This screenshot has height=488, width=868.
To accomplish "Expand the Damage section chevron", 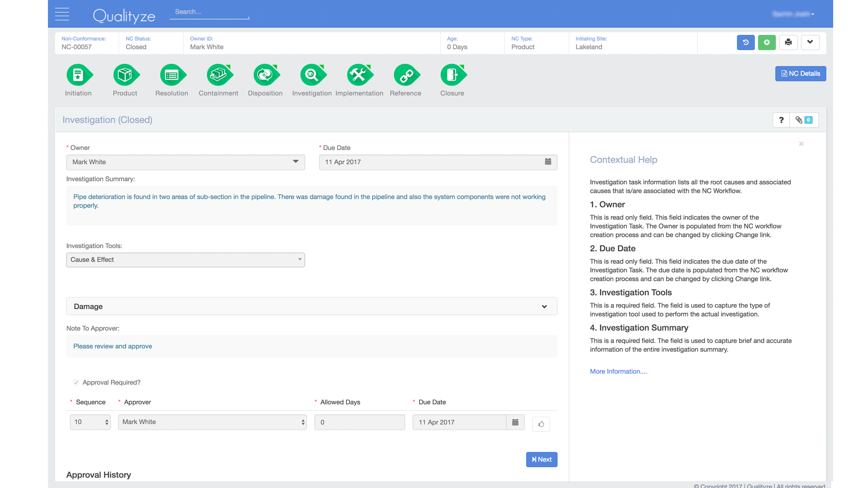I will point(544,307).
